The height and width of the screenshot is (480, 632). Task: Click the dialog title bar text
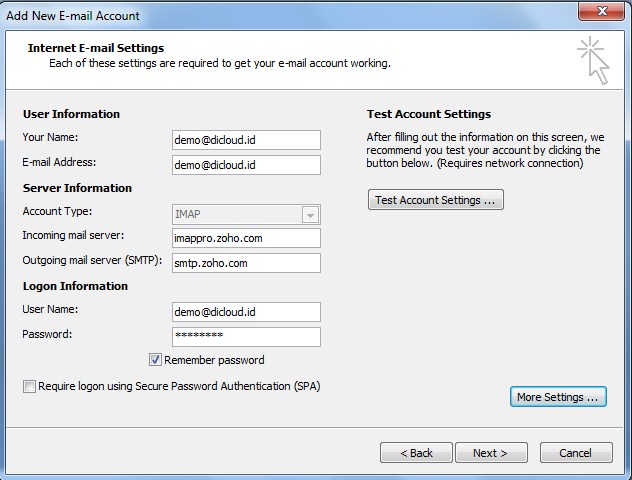tap(75, 16)
